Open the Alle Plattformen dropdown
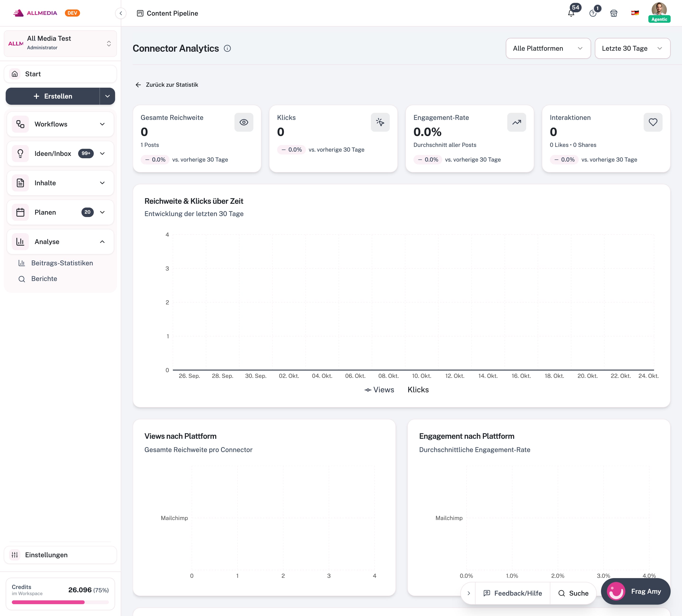Image resolution: width=682 pixels, height=616 pixels. click(x=548, y=48)
